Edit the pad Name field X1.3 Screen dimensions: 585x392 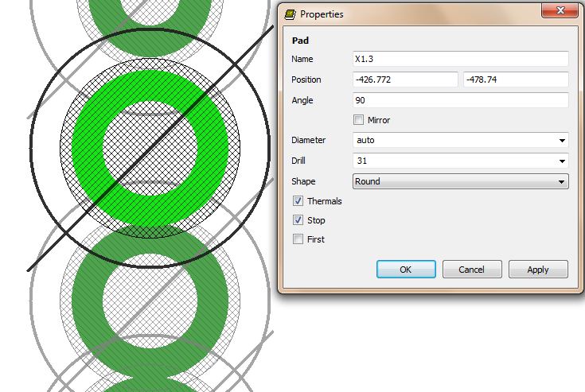(x=460, y=59)
